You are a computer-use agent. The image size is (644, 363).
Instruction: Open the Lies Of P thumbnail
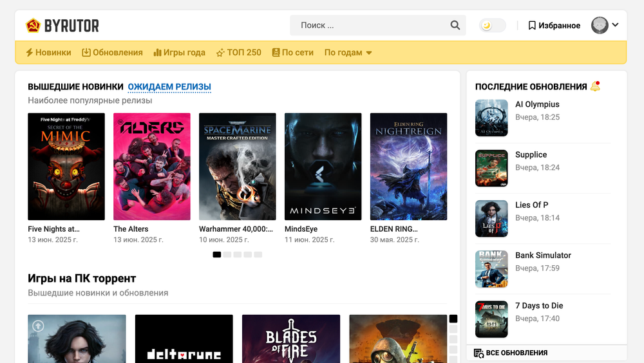click(x=491, y=218)
